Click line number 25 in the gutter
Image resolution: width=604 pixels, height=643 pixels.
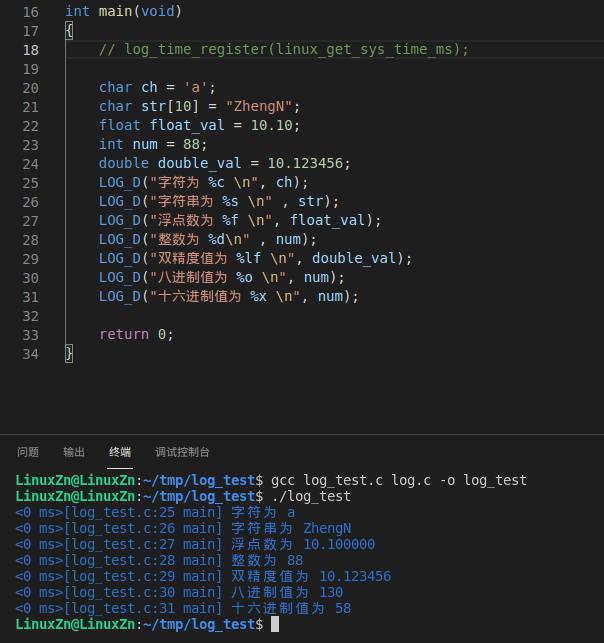pyautogui.click(x=31, y=183)
